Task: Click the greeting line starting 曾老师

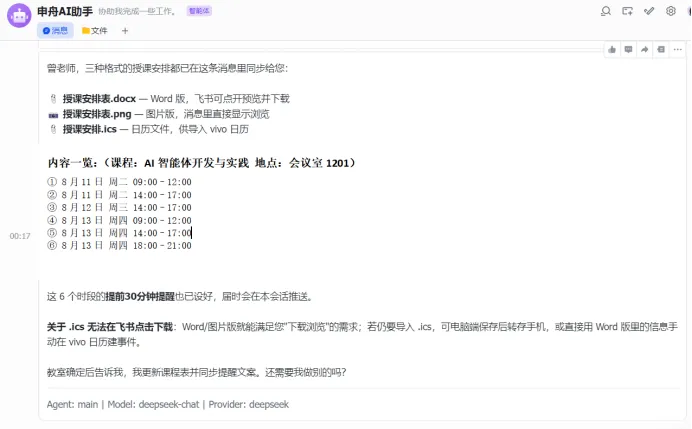Action: pyautogui.click(x=167, y=68)
